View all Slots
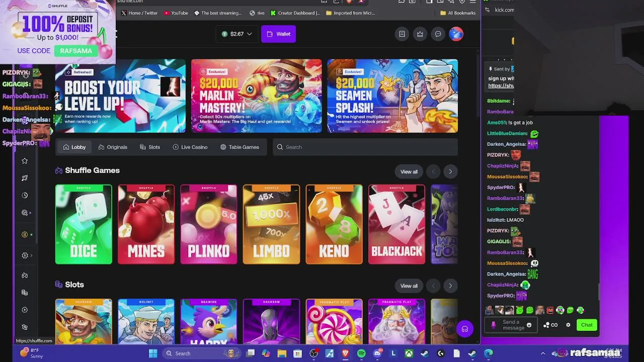The width and height of the screenshot is (644, 362). pos(409,286)
